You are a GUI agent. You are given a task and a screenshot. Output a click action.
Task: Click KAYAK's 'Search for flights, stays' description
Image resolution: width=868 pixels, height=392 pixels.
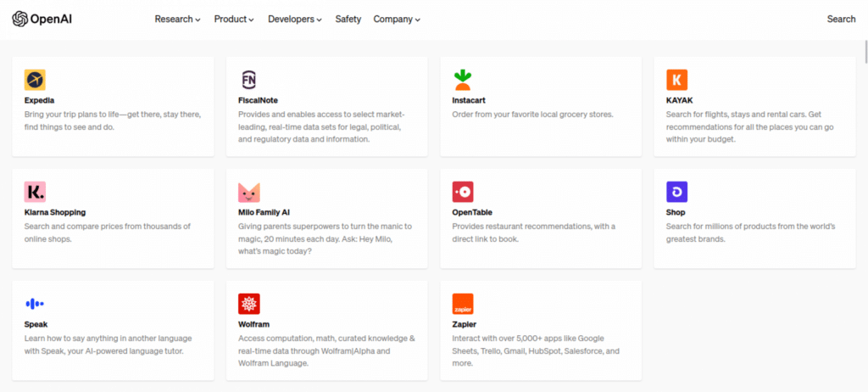750,127
